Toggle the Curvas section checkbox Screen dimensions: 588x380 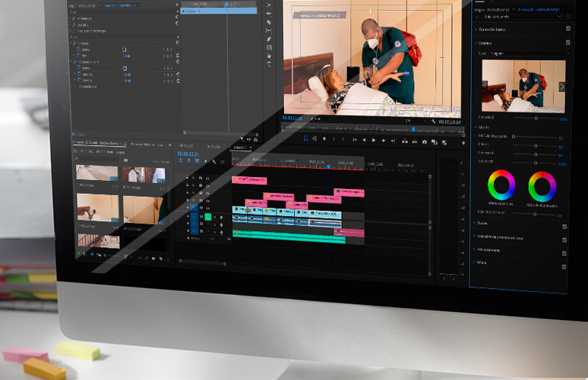564,226
